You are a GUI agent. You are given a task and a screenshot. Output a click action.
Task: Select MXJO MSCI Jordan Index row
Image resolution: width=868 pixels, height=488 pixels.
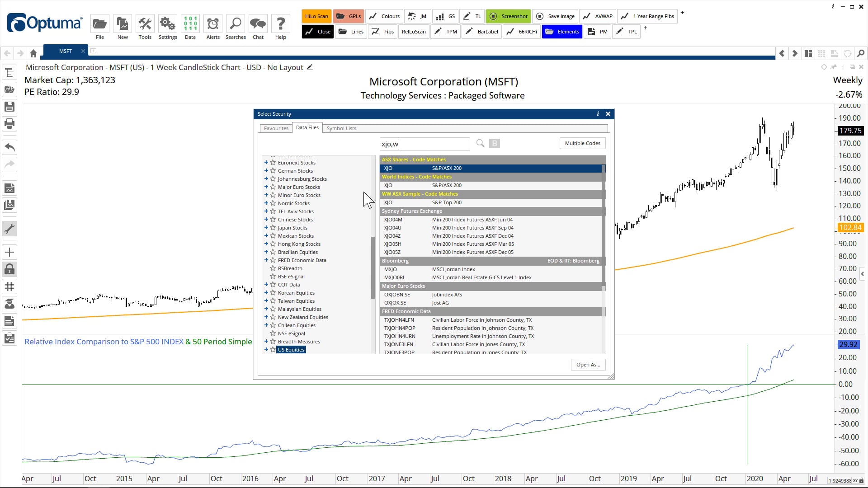pos(491,269)
